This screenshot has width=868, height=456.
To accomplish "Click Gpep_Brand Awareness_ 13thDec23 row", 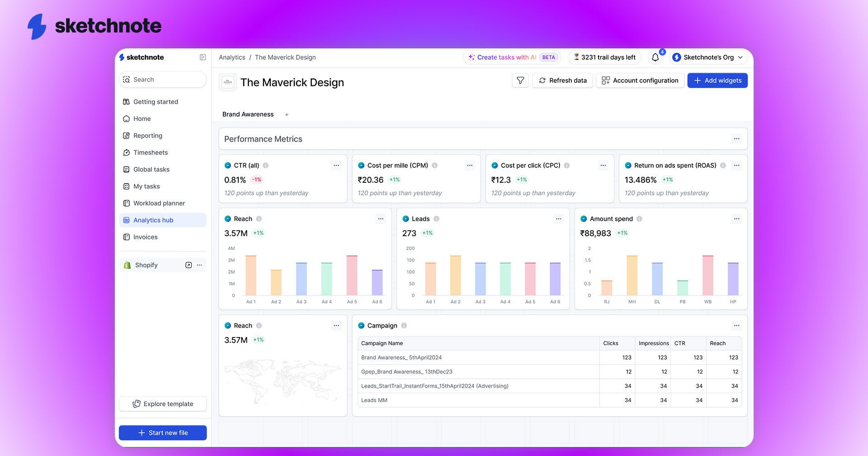I will tap(550, 372).
